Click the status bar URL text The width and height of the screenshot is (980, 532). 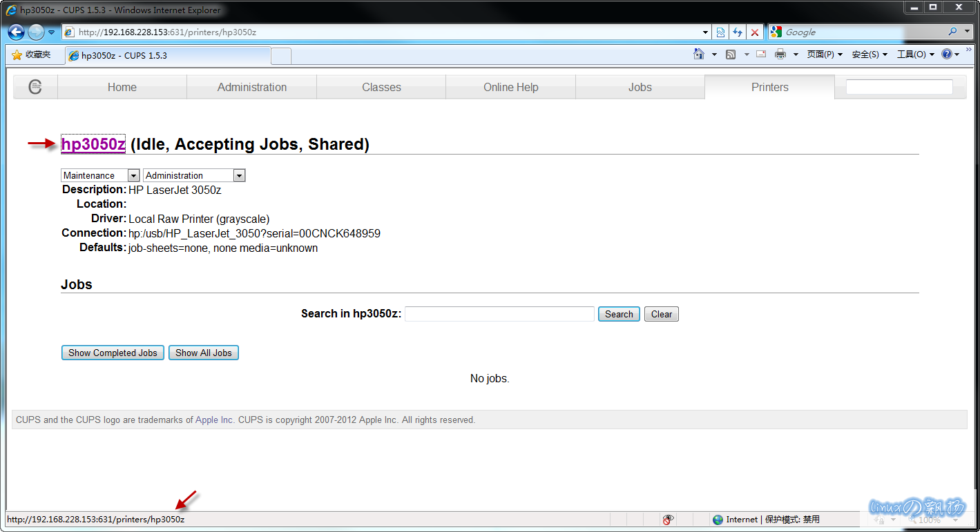click(x=96, y=520)
